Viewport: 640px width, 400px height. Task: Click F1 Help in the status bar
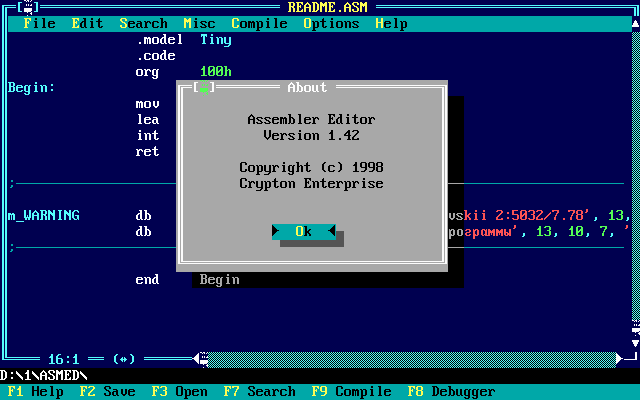pos(36,391)
